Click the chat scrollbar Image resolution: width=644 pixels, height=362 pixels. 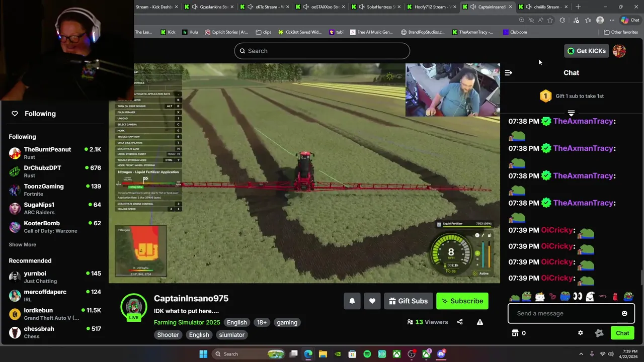click(641, 277)
